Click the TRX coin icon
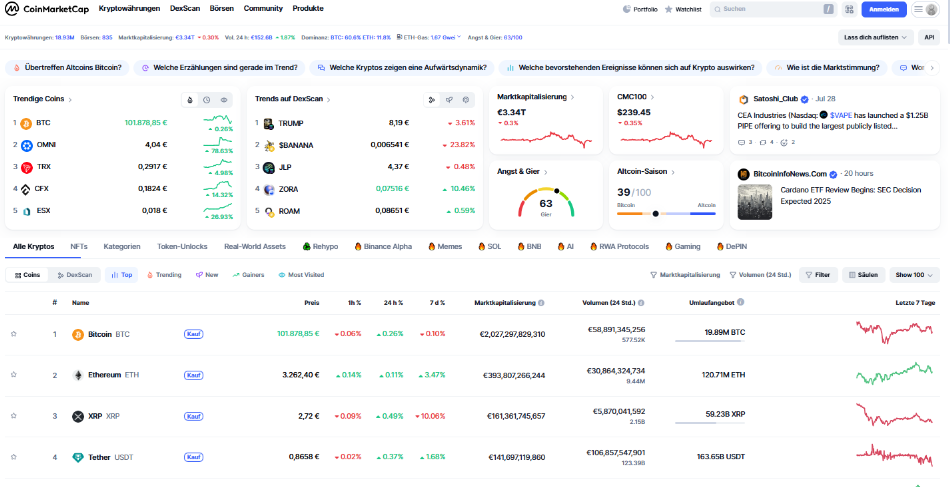Image resolution: width=950 pixels, height=487 pixels. click(x=26, y=168)
